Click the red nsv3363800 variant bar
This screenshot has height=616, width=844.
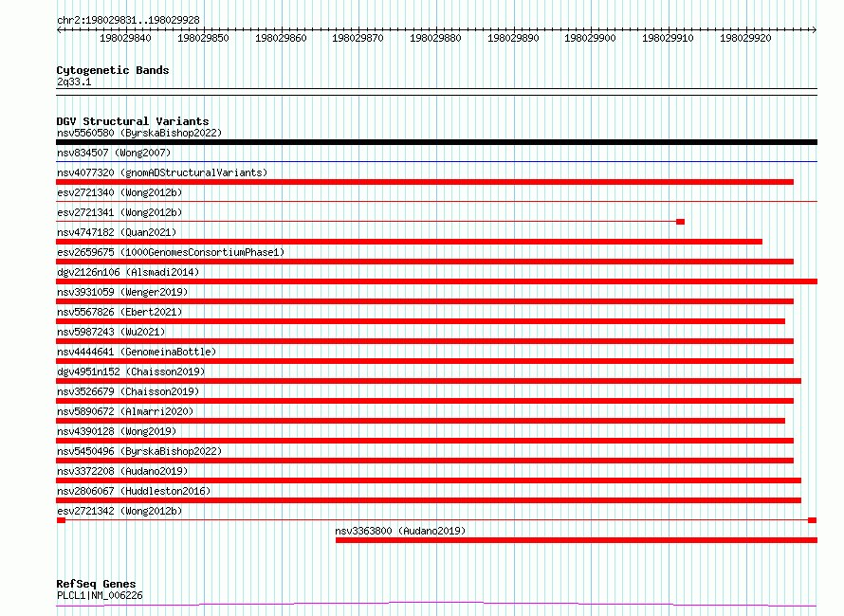coord(577,540)
